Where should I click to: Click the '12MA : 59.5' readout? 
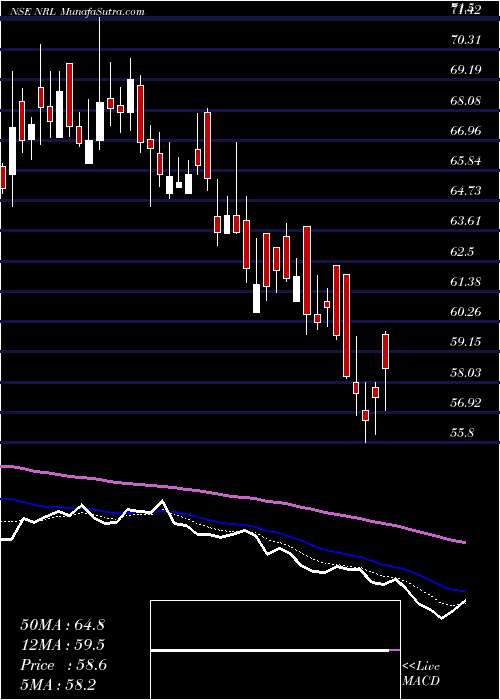pos(62,645)
